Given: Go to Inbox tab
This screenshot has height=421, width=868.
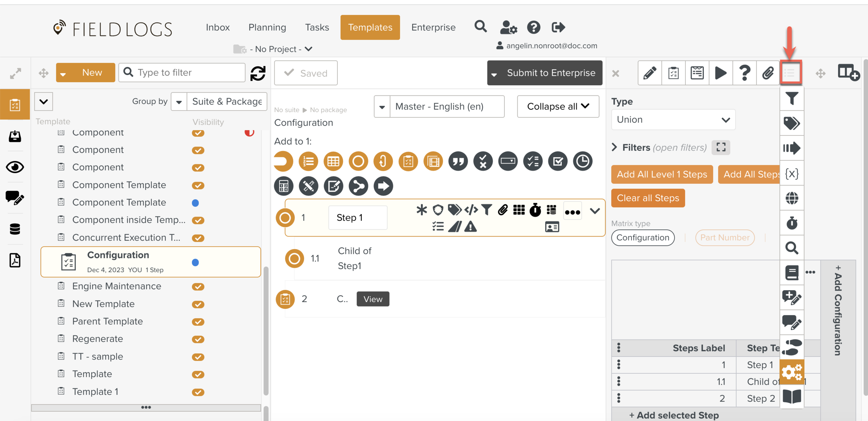Looking at the screenshot, I should point(218,27).
